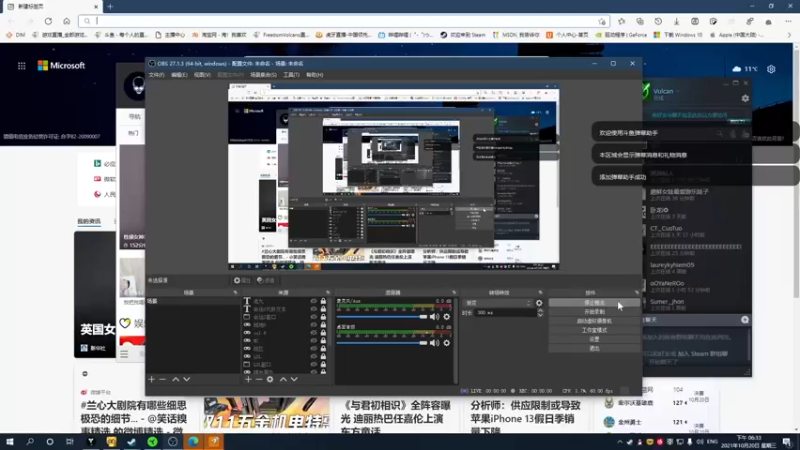Start the virtual camera in OBS controls
The width and height of the screenshot is (800, 450).
594,321
